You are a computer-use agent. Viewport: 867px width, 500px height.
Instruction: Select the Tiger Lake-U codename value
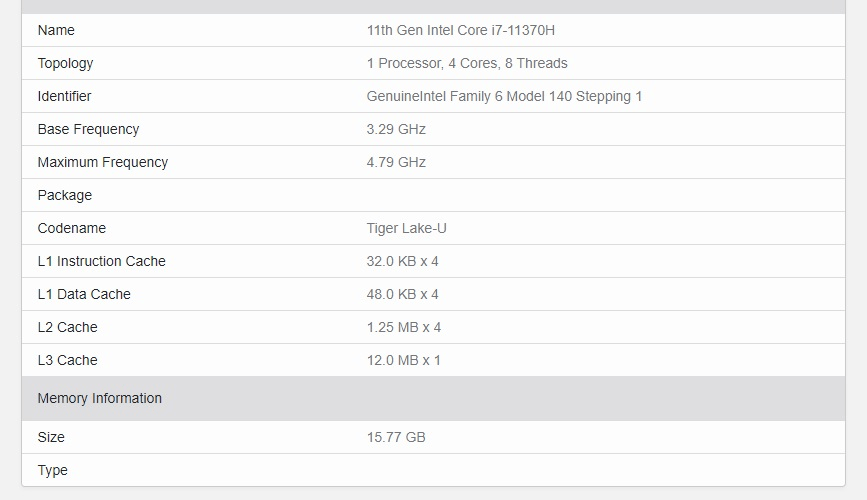tap(406, 228)
